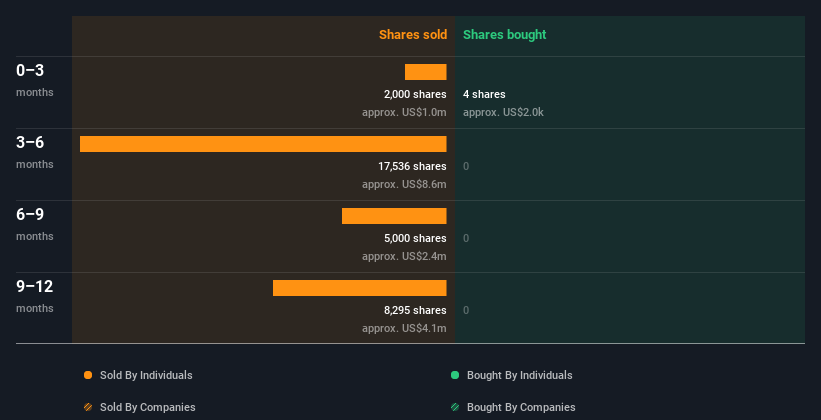
Task: Toggle the Bought By Companies legend label
Action: coord(521,407)
